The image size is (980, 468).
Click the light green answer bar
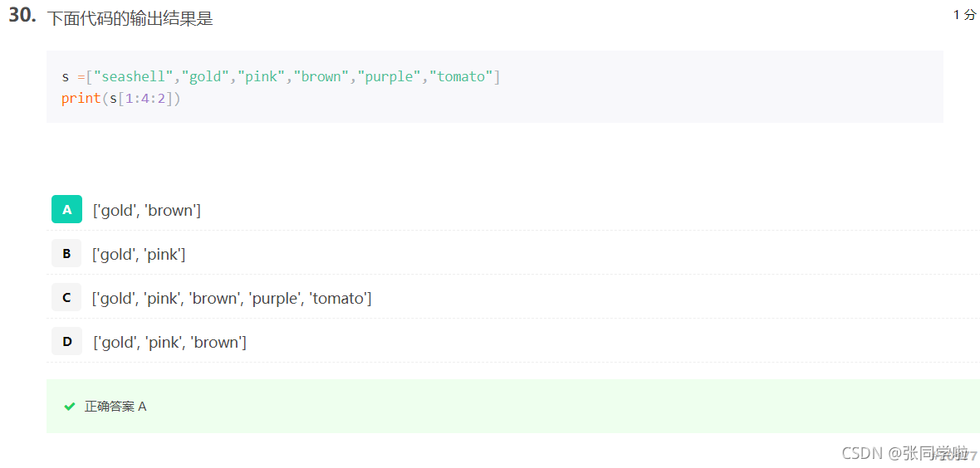[x=513, y=406]
